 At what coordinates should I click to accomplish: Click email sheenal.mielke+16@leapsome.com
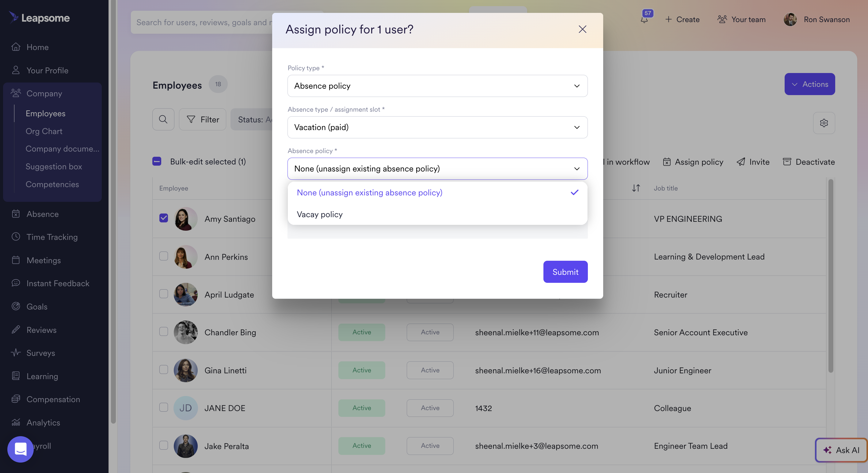click(x=538, y=370)
